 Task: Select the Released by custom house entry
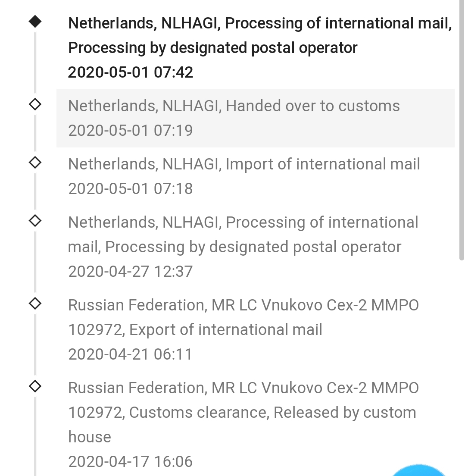[x=255, y=425]
